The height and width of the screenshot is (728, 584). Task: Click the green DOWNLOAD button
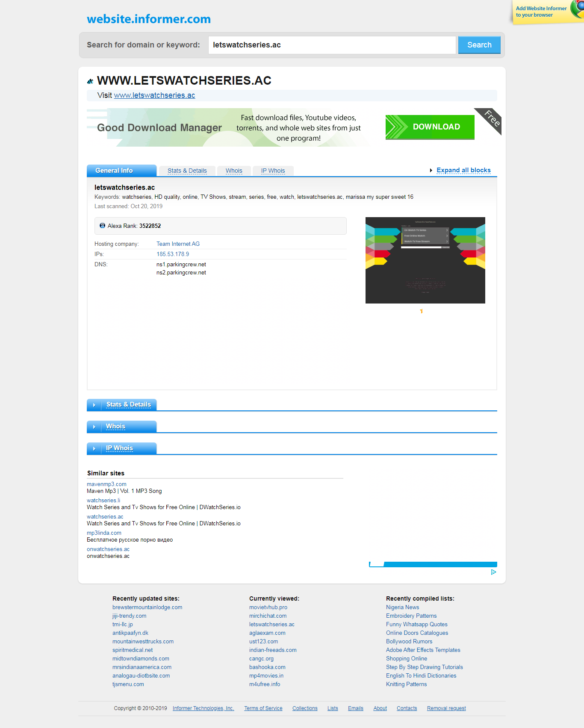430,127
